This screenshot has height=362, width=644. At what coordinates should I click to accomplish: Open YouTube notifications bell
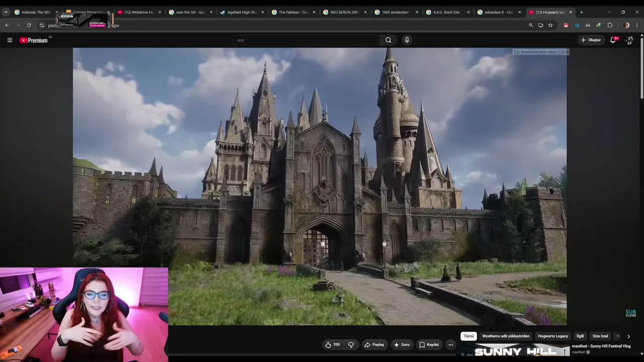click(613, 40)
